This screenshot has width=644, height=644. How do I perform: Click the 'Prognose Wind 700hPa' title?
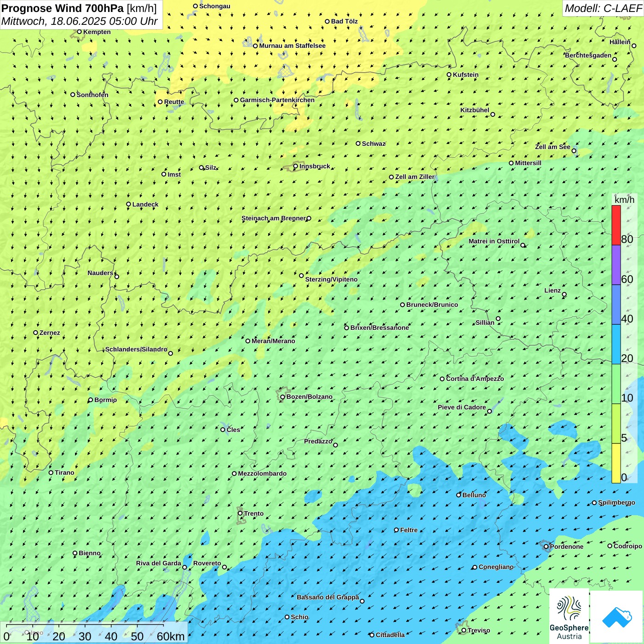coord(63,8)
